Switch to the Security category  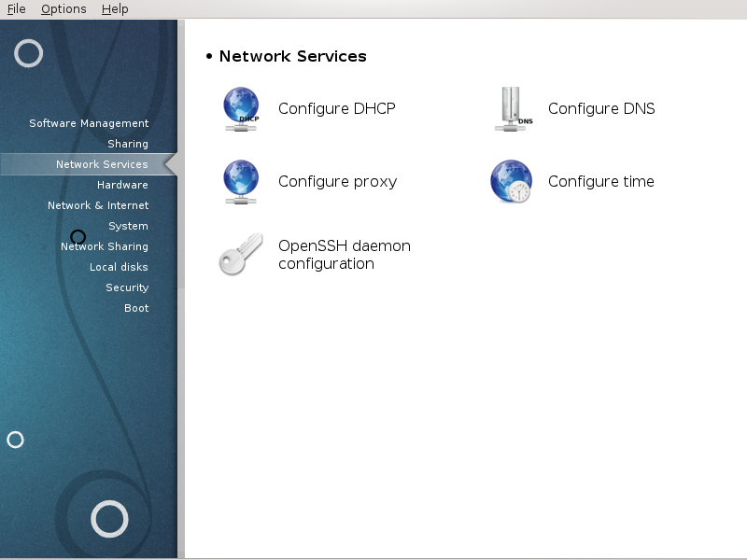pos(127,287)
